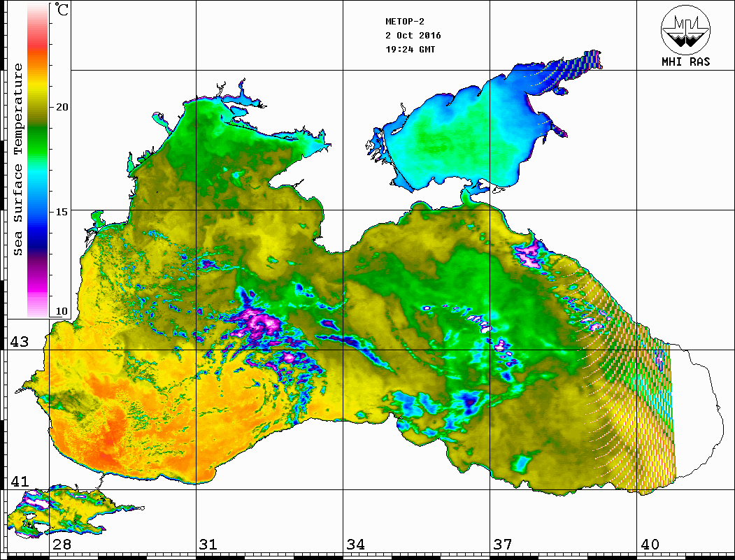Screen dimensions: 735x560
Task: Click the MHI RAS logo emblem
Action: pos(686,29)
